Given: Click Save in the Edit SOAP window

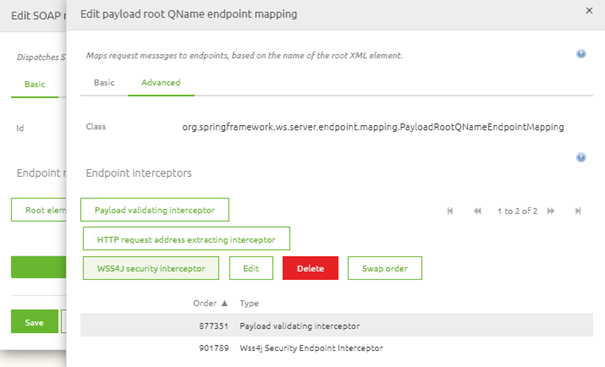Looking at the screenshot, I should [x=34, y=322].
